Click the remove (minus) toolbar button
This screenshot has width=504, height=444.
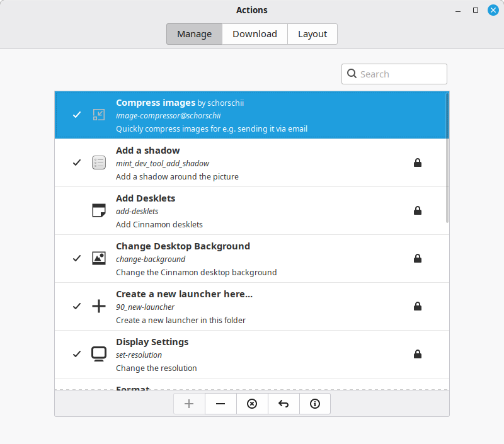coord(220,404)
